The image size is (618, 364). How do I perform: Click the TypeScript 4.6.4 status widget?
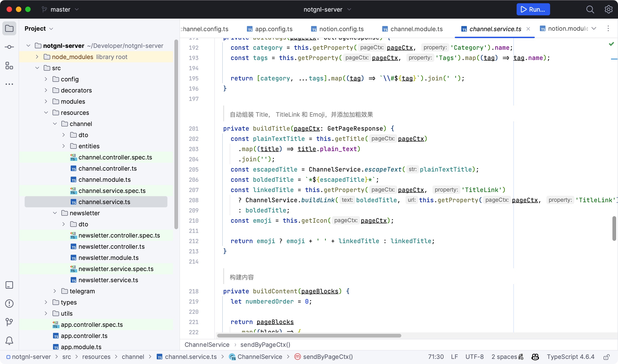pos(570,357)
